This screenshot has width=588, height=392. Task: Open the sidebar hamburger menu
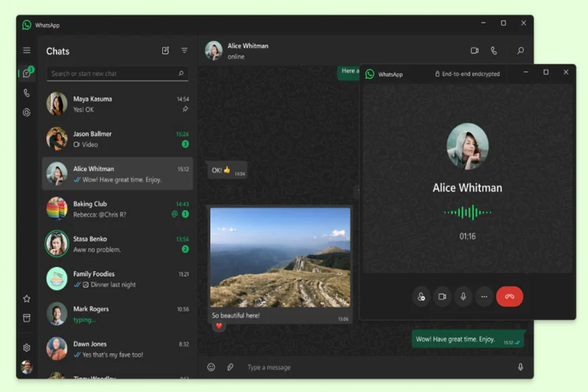[x=26, y=50]
